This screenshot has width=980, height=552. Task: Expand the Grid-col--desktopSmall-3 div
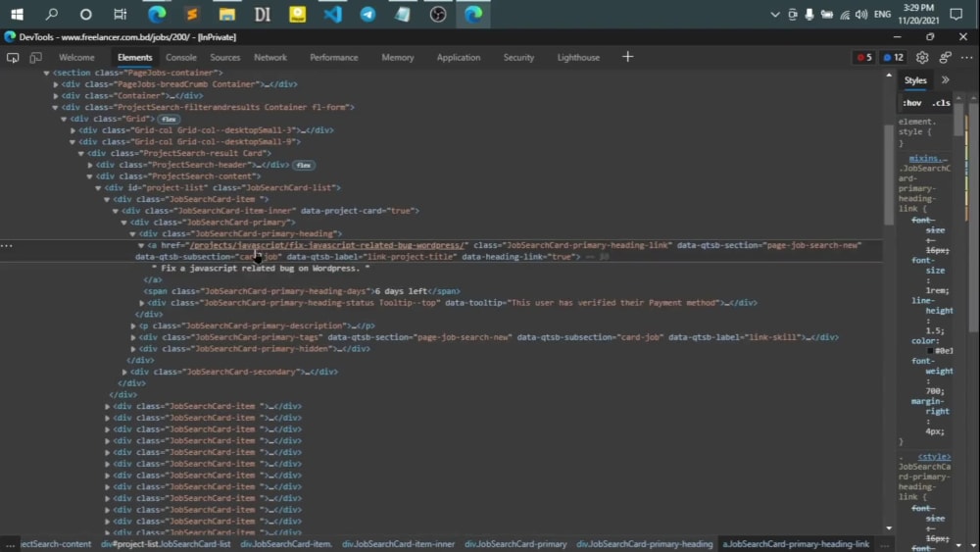[73, 130]
